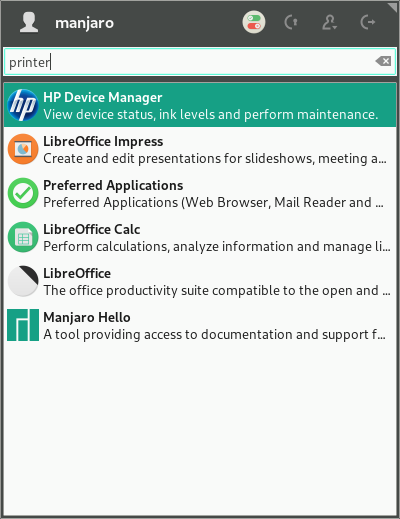This screenshot has height=519, width=400.
Task: Click the LibreOffice Calc spreadsheet icon
Action: click(x=23, y=237)
